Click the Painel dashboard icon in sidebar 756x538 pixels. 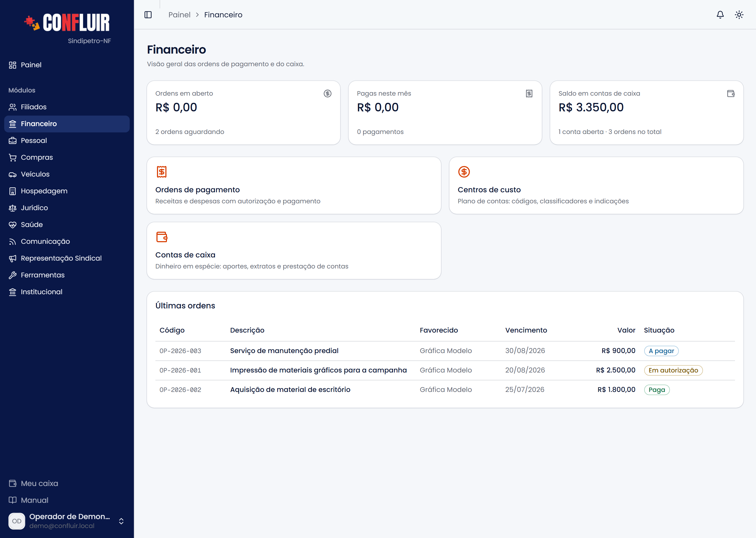13,65
